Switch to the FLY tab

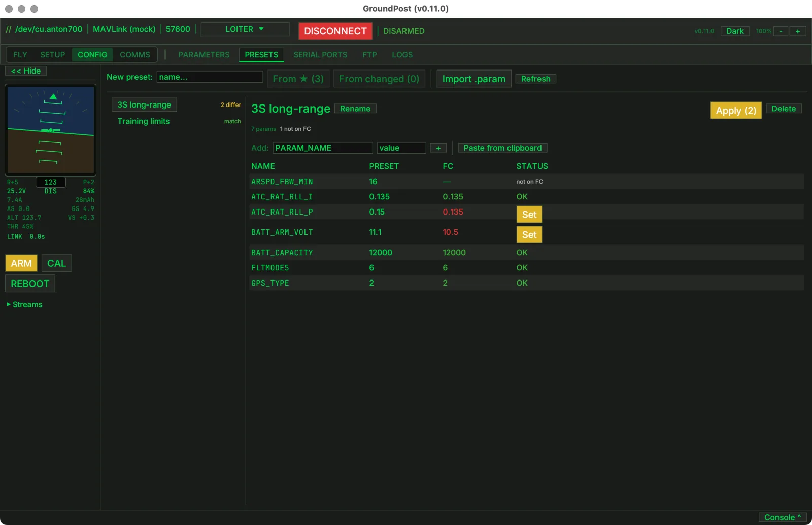(x=20, y=55)
